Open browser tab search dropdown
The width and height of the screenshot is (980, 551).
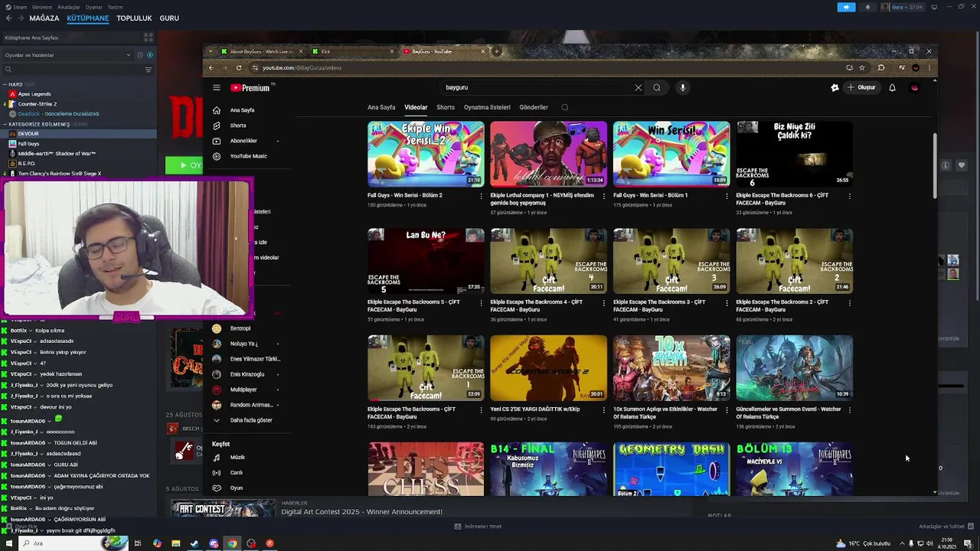coord(212,51)
